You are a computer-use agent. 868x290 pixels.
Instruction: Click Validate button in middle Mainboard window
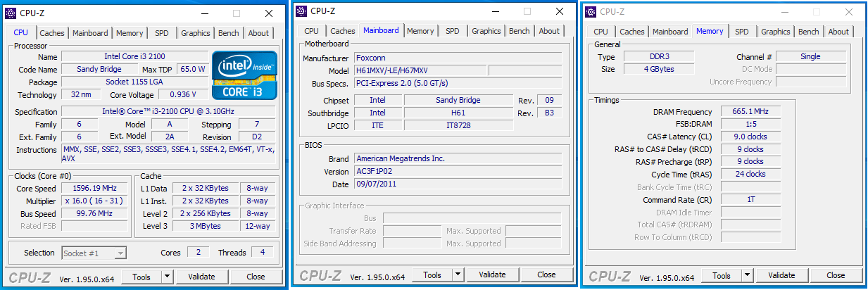(x=492, y=275)
